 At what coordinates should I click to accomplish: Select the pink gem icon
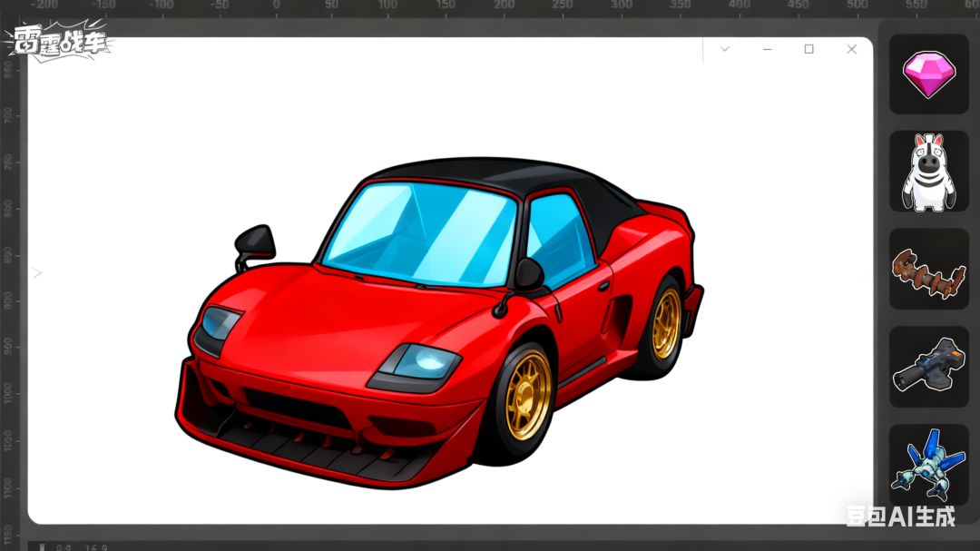click(929, 74)
